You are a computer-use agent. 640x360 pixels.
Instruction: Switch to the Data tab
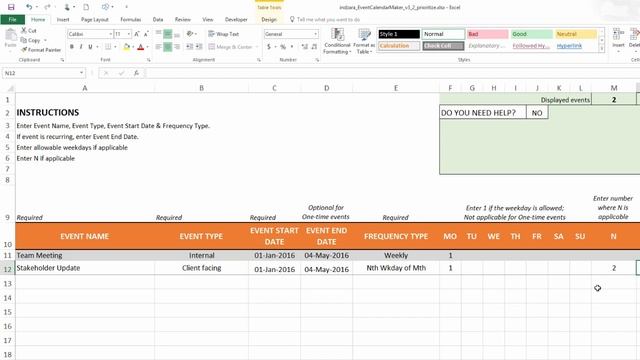(x=158, y=19)
